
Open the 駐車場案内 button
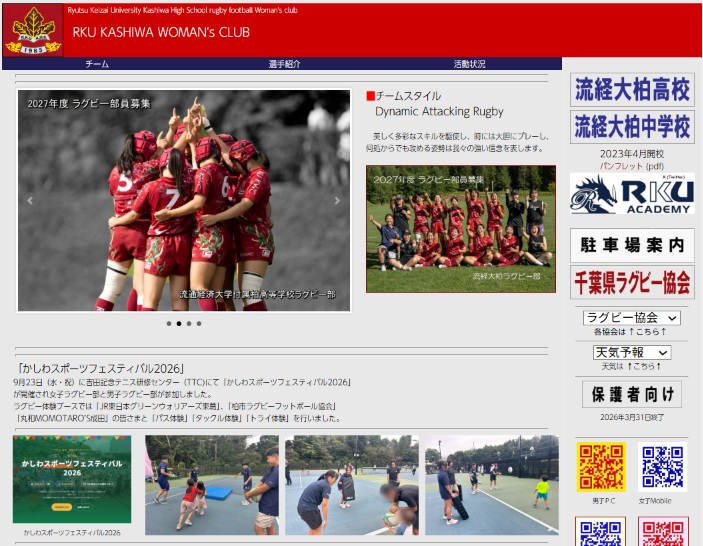632,245
